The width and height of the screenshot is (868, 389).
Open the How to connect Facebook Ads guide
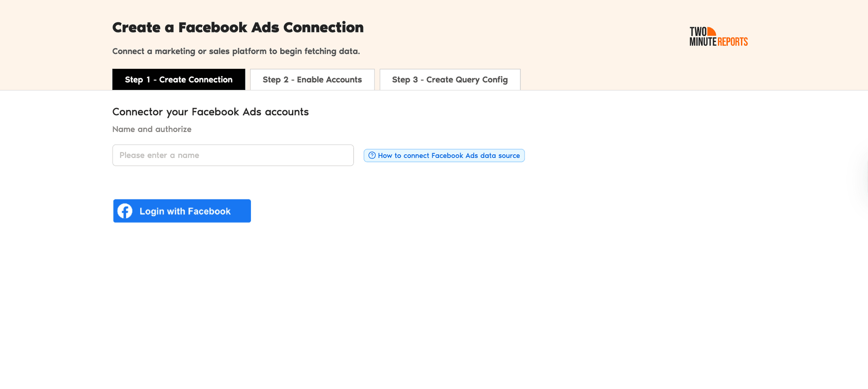click(448, 155)
